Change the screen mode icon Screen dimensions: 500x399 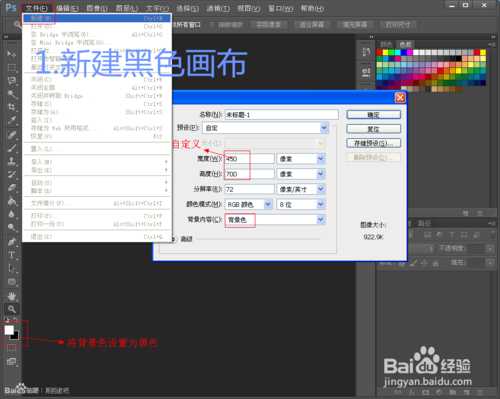[x=11, y=362]
